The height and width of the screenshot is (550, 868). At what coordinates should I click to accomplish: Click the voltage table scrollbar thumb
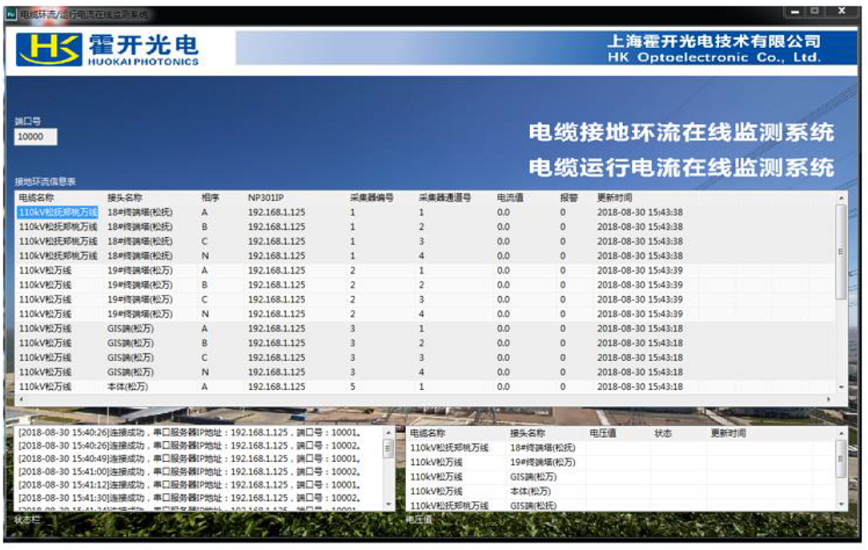point(841,459)
